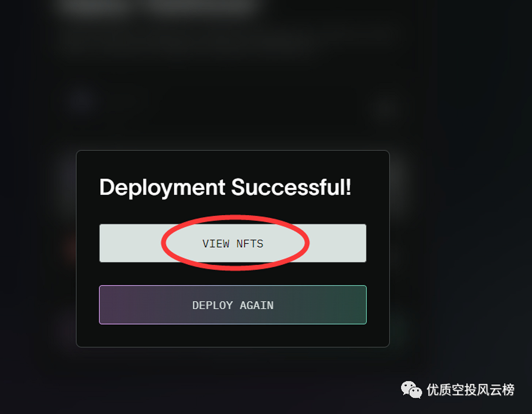Click the VIEW NFTS button
The height and width of the screenshot is (414, 532).
click(x=233, y=243)
